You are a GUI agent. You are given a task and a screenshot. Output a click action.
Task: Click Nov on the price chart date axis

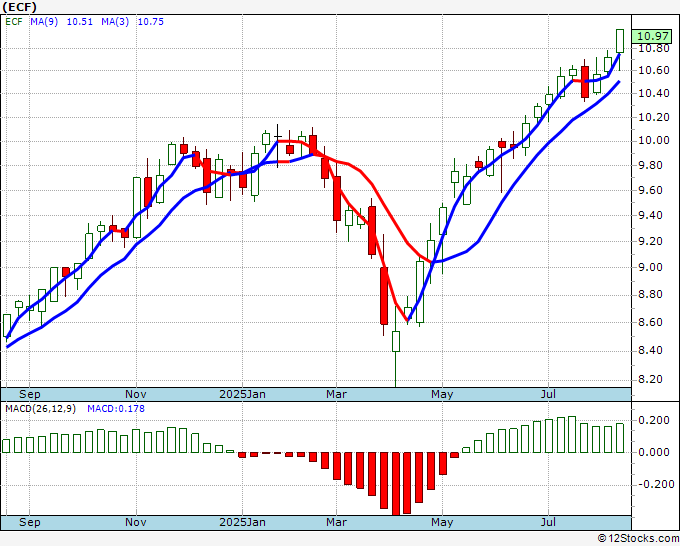(136, 394)
